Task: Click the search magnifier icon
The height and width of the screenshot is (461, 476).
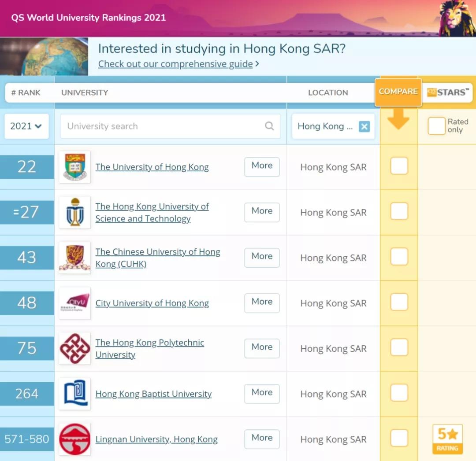Action: click(x=269, y=126)
